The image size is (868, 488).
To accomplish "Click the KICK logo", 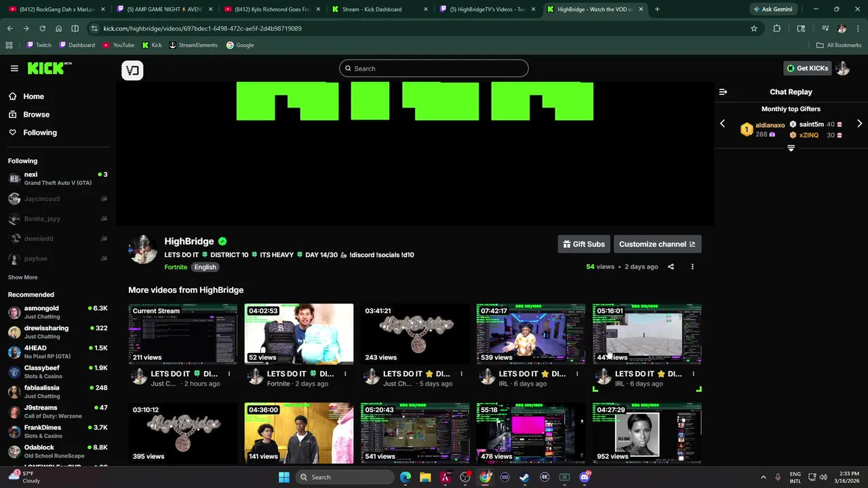I will tap(49, 68).
